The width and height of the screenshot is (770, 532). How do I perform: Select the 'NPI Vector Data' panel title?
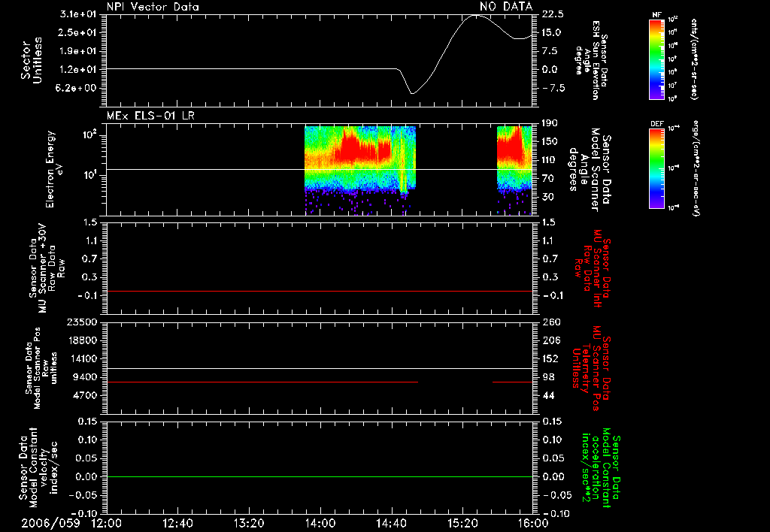(x=153, y=7)
